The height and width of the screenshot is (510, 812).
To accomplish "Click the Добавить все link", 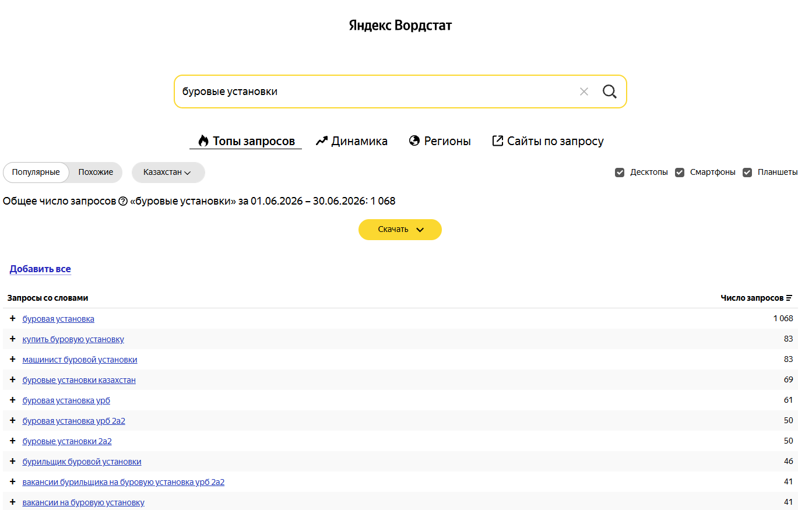I will [x=40, y=269].
